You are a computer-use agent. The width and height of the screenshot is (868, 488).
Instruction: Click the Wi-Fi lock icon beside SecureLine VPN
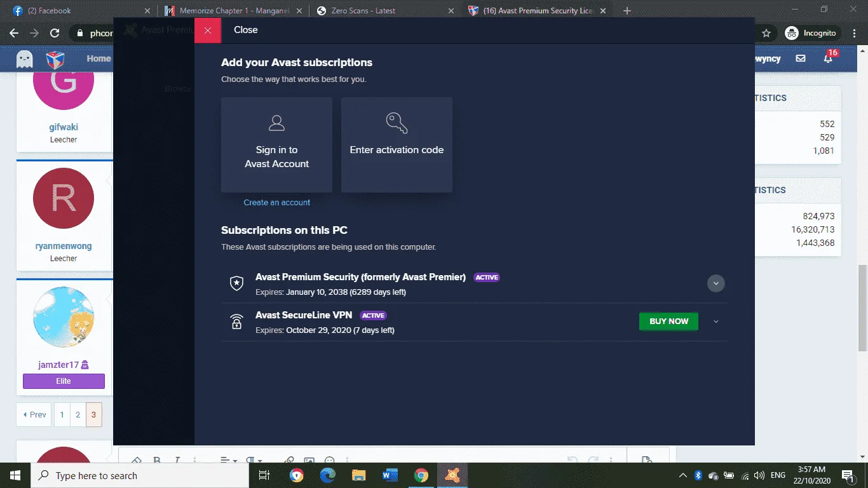pos(236,322)
